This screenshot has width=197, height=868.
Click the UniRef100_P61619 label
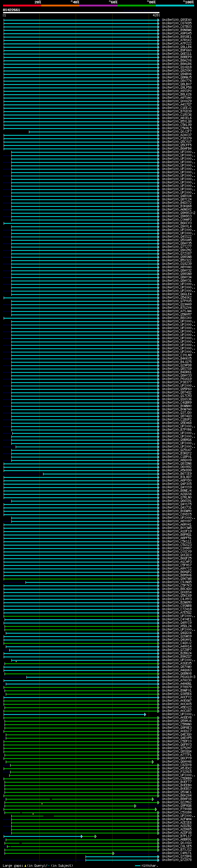[x=177, y=379]
